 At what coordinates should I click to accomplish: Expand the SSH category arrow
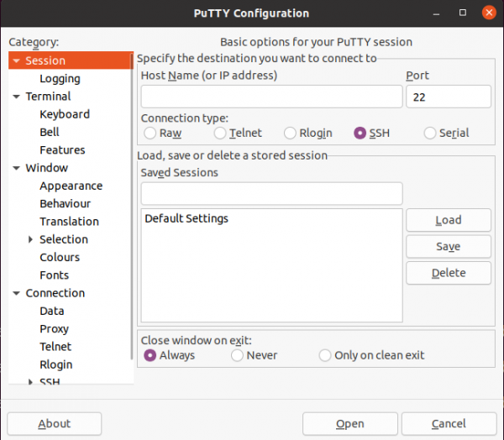click(30, 381)
